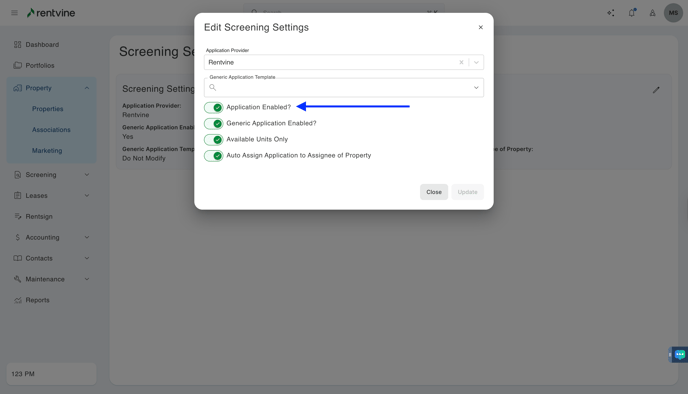Click the Portfolios folder icon
The width and height of the screenshot is (688, 394).
click(x=18, y=65)
